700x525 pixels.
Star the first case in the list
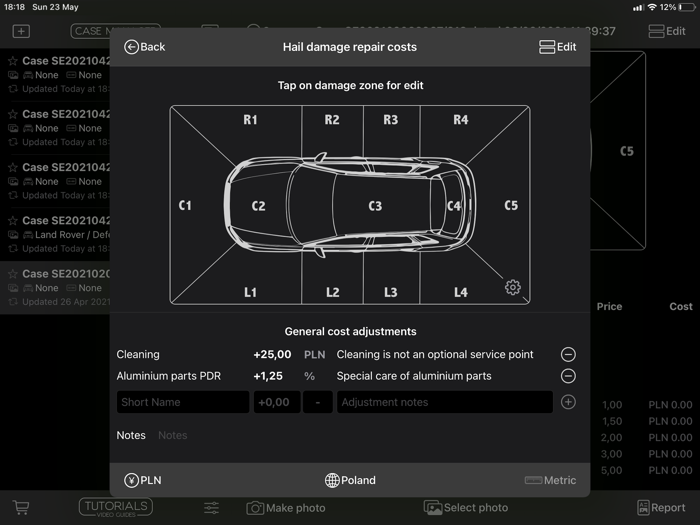(13, 61)
